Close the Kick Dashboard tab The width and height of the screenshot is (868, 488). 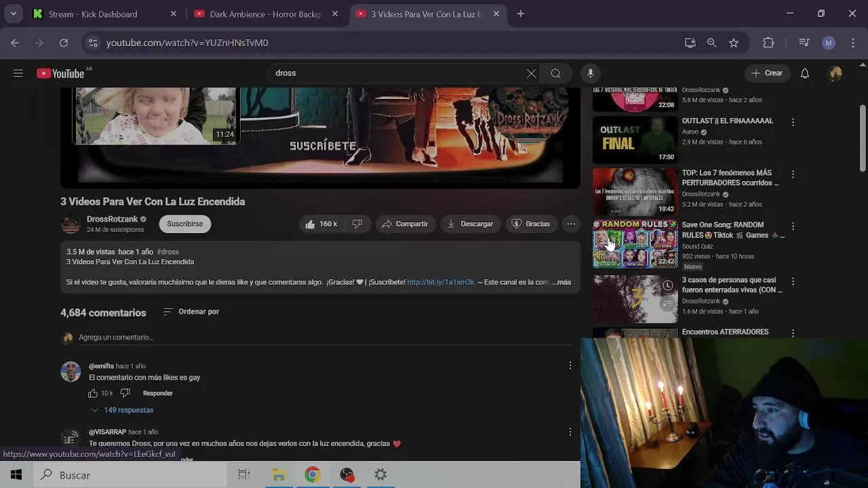click(x=174, y=14)
